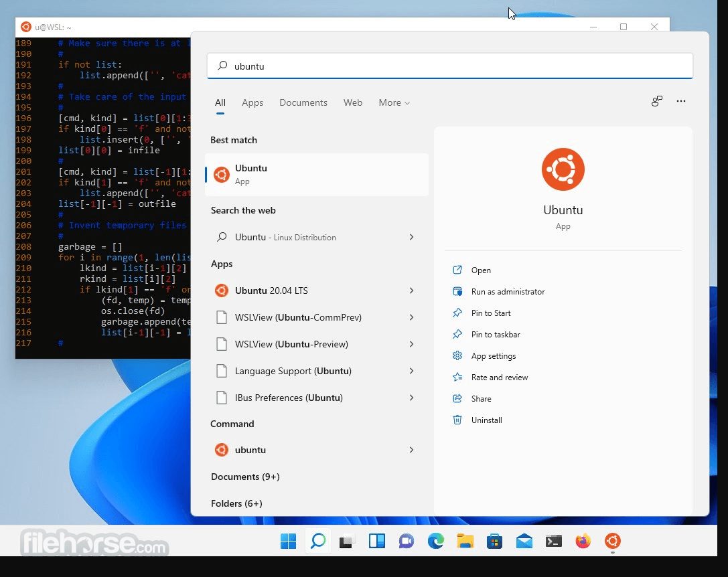The width and height of the screenshot is (728, 577).
Task: Click Pin to Start
Action: 491,313
